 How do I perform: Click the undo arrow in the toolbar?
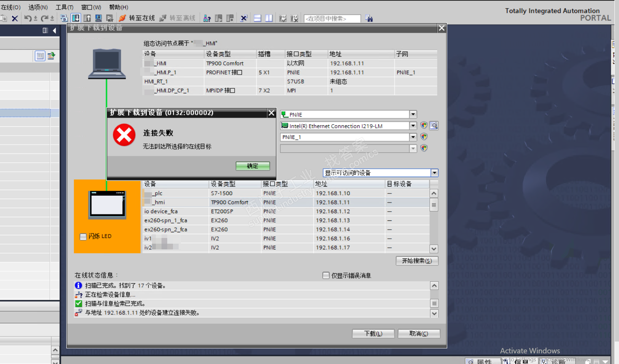coord(27,18)
